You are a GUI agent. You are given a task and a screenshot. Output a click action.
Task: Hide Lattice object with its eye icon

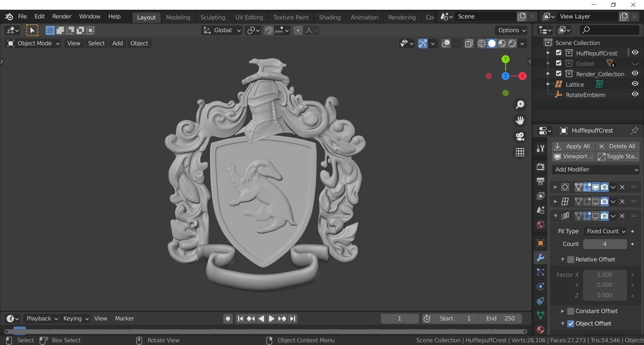[635, 84]
